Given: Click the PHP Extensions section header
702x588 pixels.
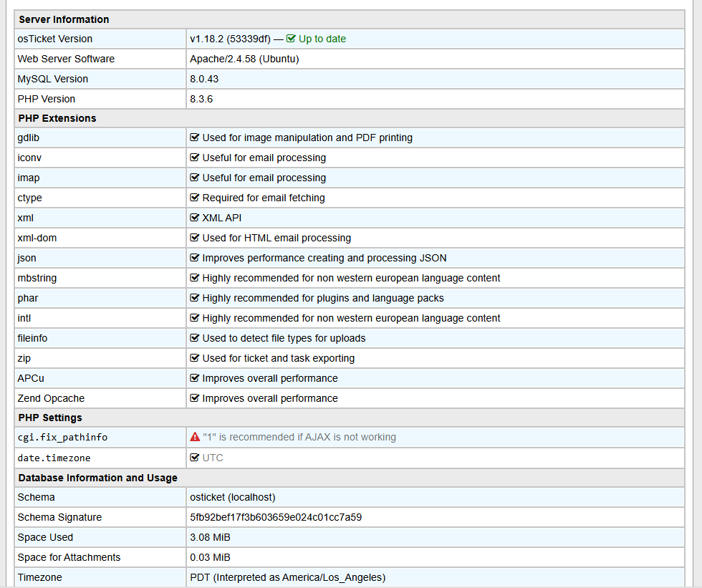Looking at the screenshot, I should [57, 118].
